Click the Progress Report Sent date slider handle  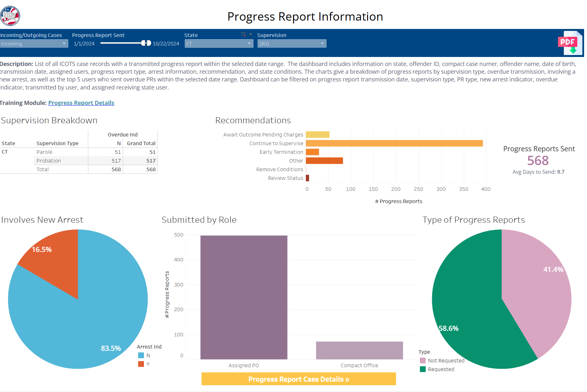click(146, 43)
